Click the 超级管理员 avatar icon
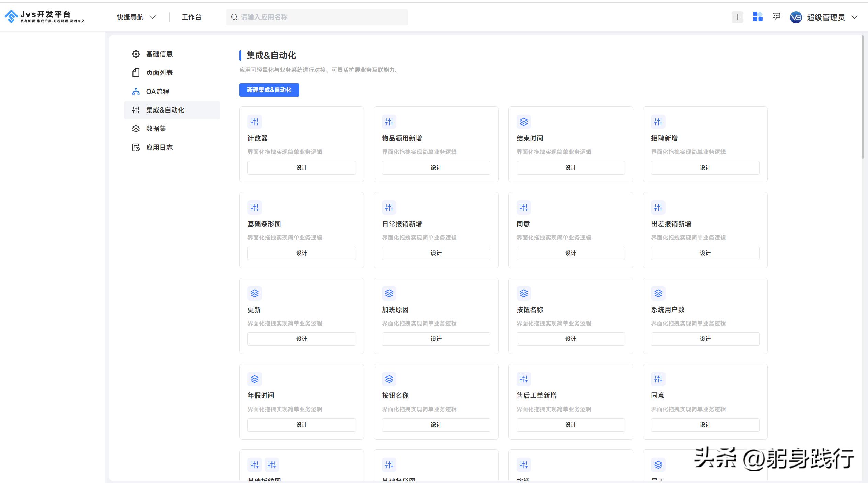The image size is (868, 483). click(796, 17)
